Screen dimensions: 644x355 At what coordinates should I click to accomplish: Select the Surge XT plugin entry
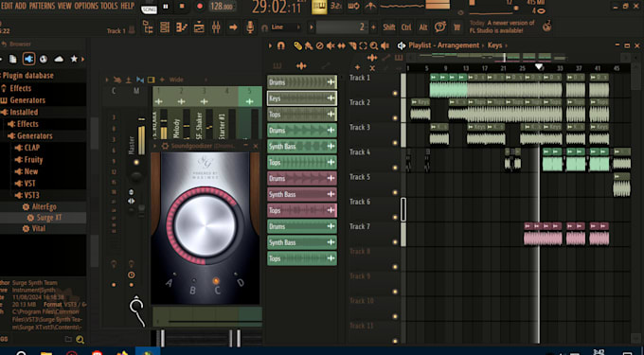tap(49, 218)
